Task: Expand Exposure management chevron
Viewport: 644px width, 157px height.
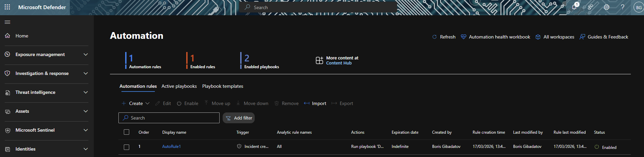Action: (86, 54)
